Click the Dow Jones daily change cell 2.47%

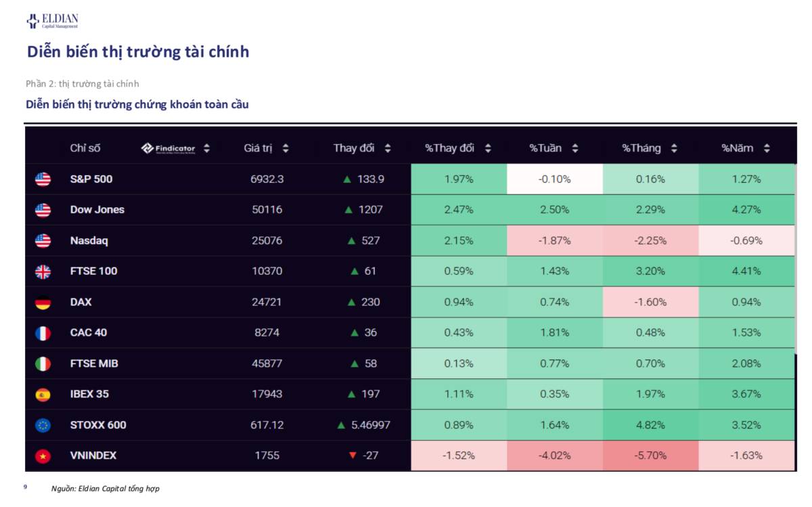459,210
